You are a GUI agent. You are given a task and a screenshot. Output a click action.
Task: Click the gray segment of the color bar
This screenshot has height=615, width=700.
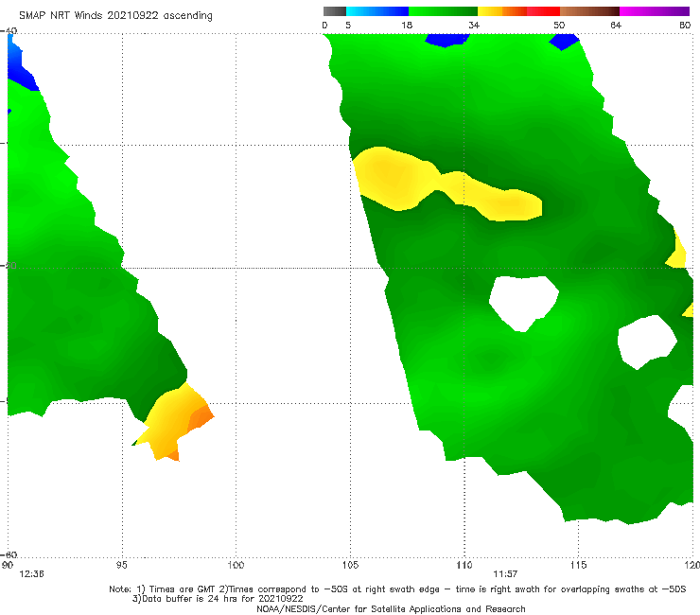[x=334, y=11]
